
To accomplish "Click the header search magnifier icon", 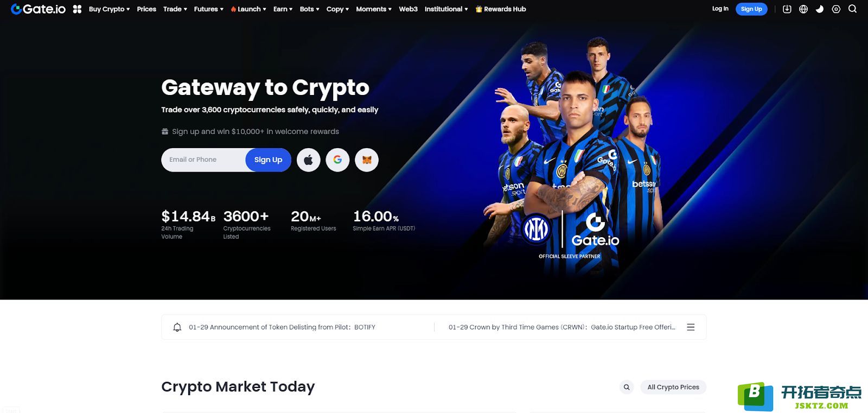I will click(852, 9).
